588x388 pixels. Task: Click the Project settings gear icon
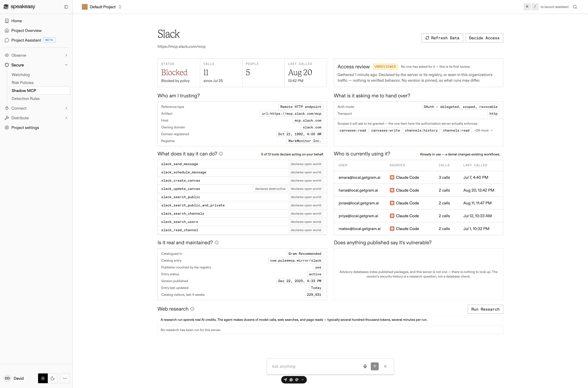[7, 128]
